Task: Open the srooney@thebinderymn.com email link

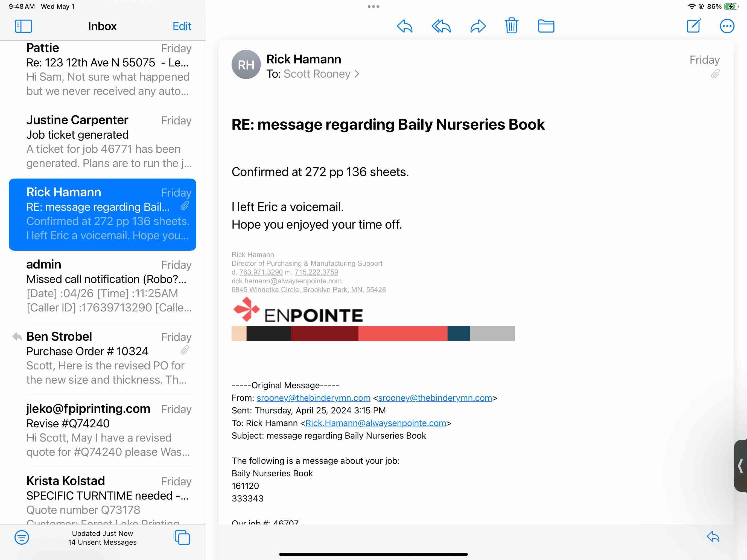Action: click(313, 398)
